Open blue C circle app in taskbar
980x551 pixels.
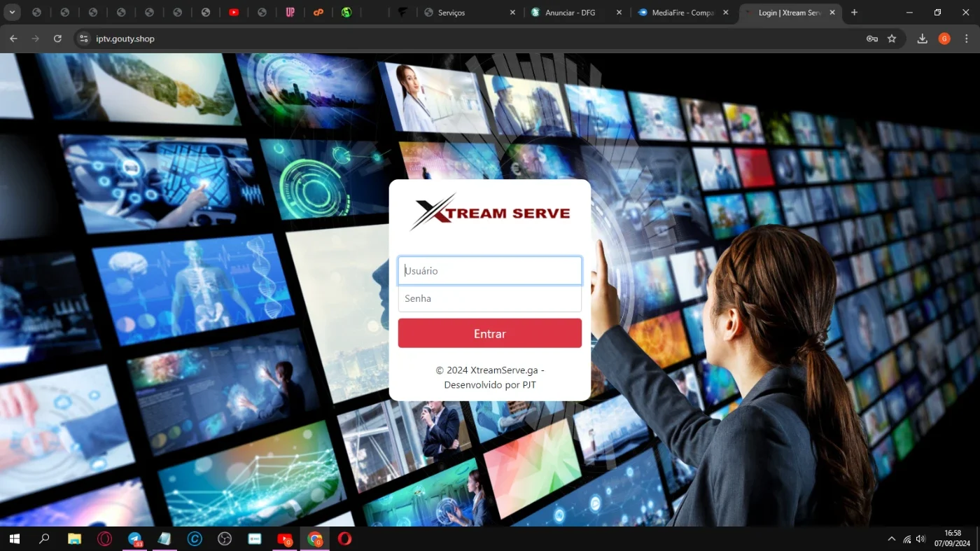(195, 539)
